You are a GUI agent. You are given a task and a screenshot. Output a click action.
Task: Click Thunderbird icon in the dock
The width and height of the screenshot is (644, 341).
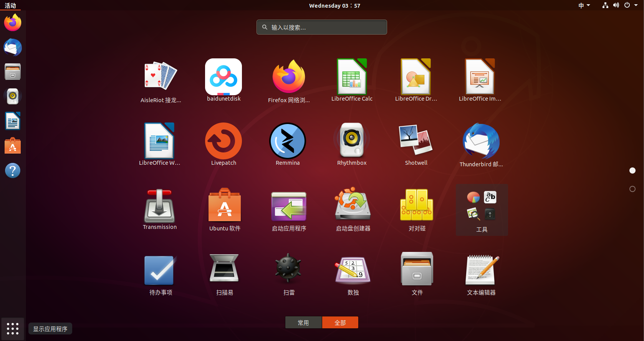(x=13, y=47)
